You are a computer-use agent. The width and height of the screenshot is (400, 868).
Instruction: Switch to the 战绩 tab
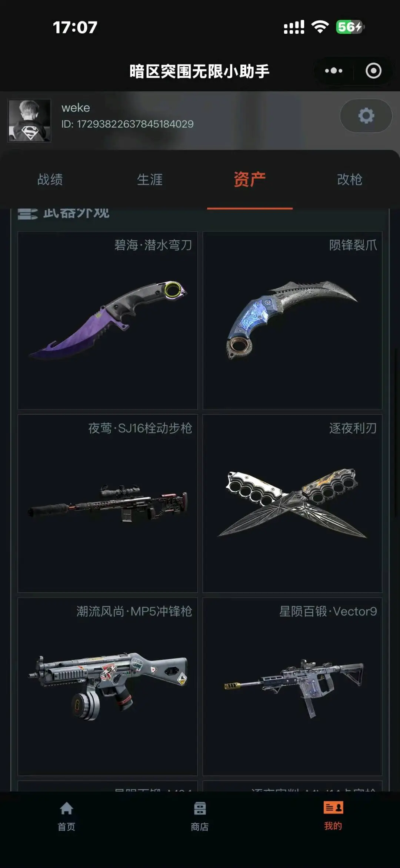pos(50,179)
